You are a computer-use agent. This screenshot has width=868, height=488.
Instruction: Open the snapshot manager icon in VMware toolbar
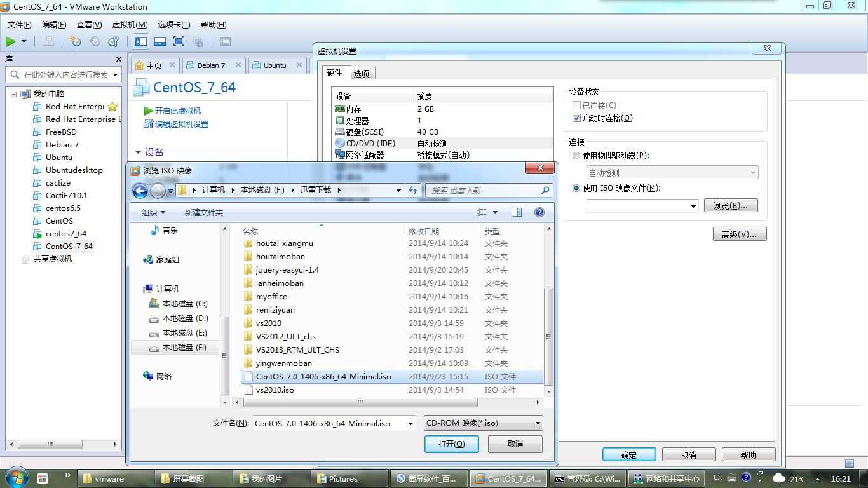pos(114,41)
